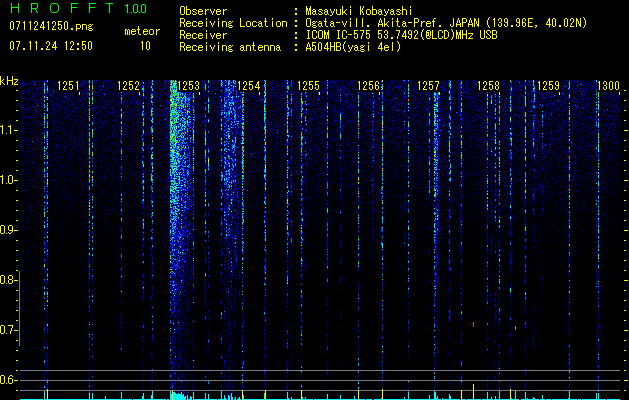
Task: Click the ICOM IC-575 receiver text
Action: pyautogui.click(x=401, y=35)
